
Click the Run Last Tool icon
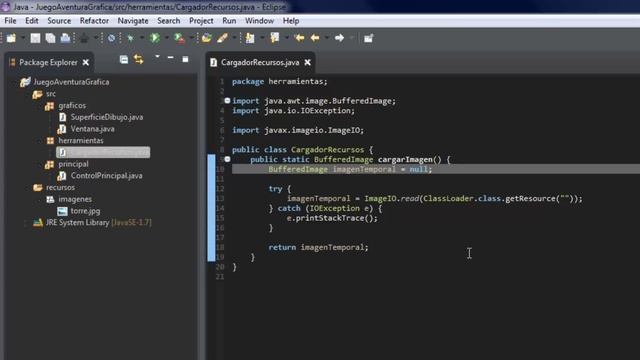[x=179, y=38]
